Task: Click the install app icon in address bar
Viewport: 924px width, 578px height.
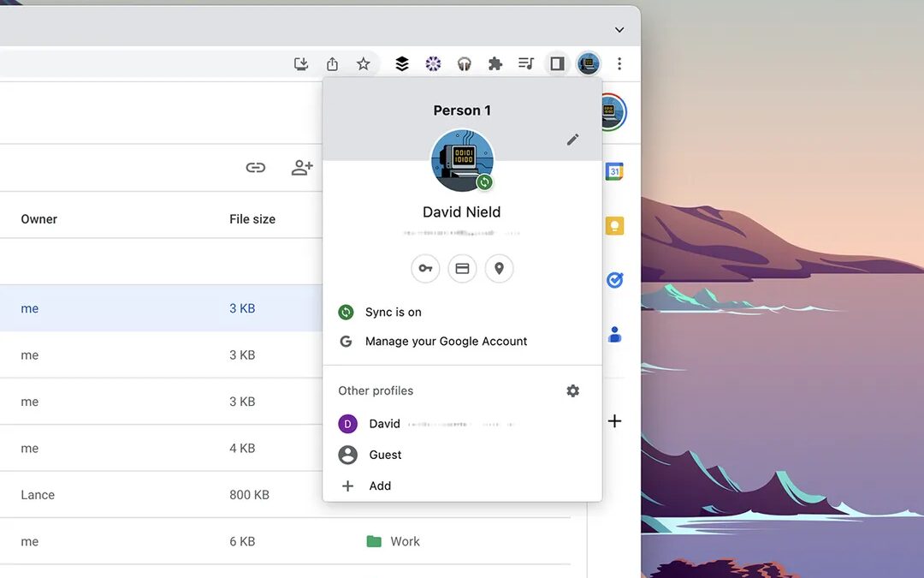Action: point(301,63)
